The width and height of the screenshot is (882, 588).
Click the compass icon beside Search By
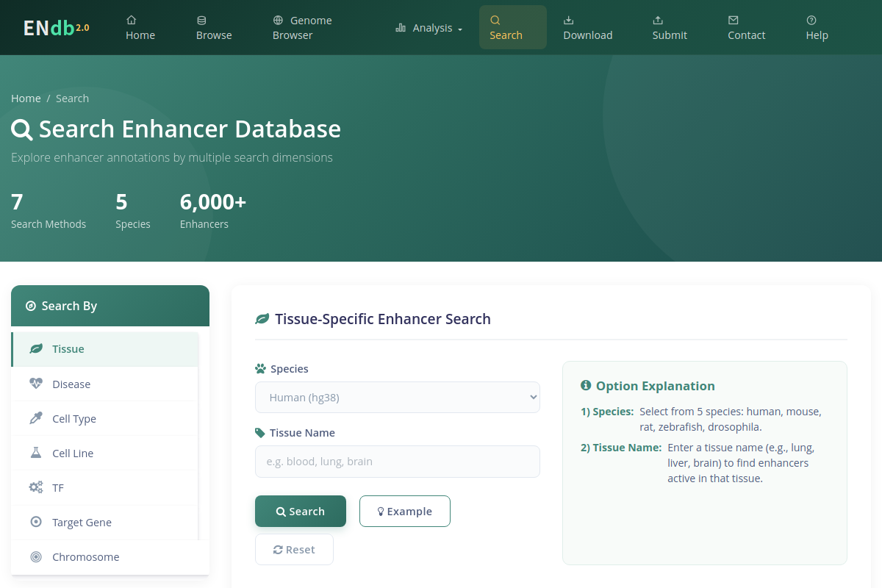(x=31, y=306)
